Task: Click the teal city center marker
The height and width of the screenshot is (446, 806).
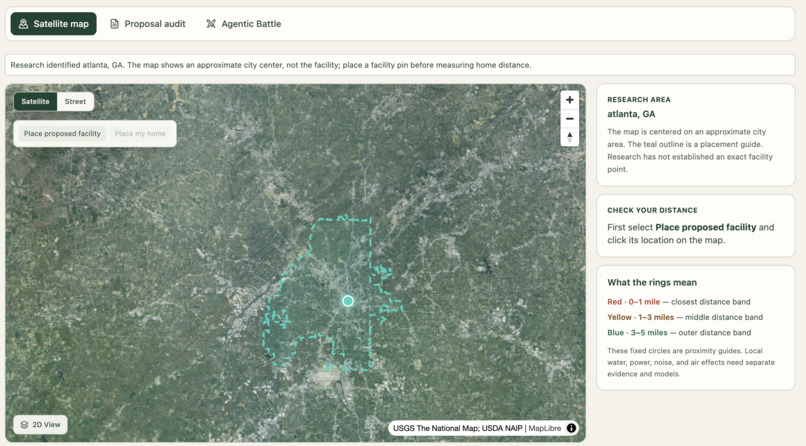Action: [348, 301]
